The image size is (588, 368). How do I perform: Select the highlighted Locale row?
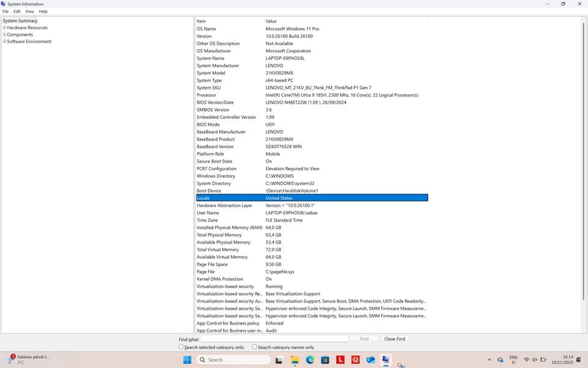click(x=312, y=198)
